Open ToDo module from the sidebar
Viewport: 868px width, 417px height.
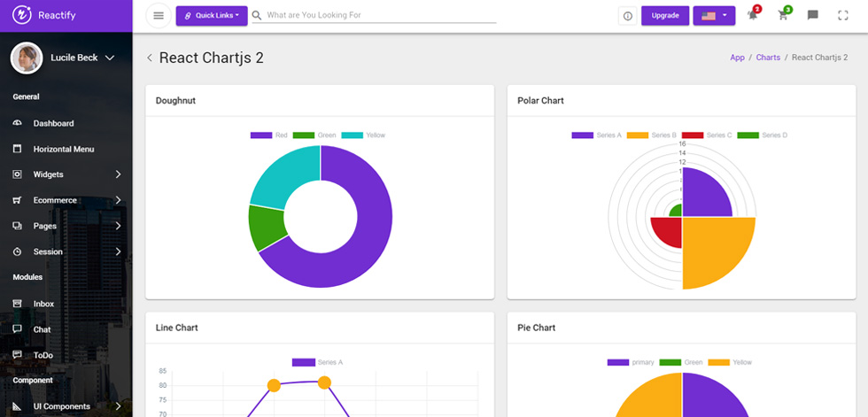tap(43, 355)
